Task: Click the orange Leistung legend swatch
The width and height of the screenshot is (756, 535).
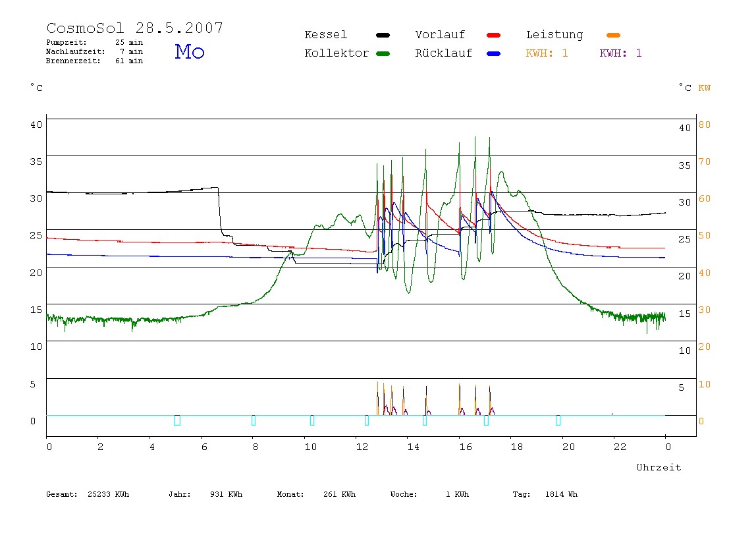Action: pyautogui.click(x=613, y=35)
